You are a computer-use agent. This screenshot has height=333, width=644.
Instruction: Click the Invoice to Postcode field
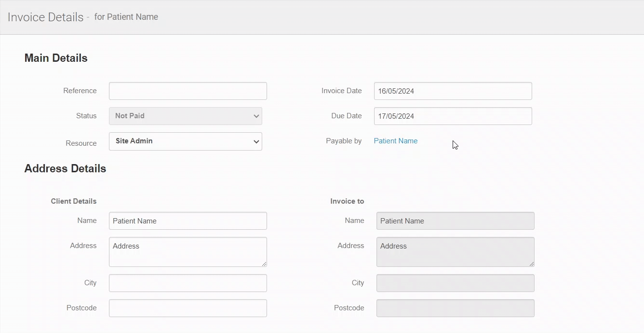click(455, 308)
